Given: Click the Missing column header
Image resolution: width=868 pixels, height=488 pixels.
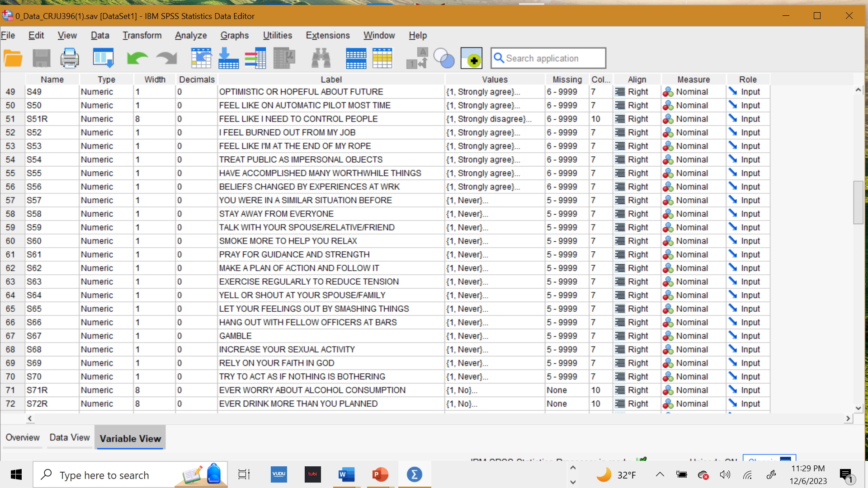Looking at the screenshot, I should [567, 80].
